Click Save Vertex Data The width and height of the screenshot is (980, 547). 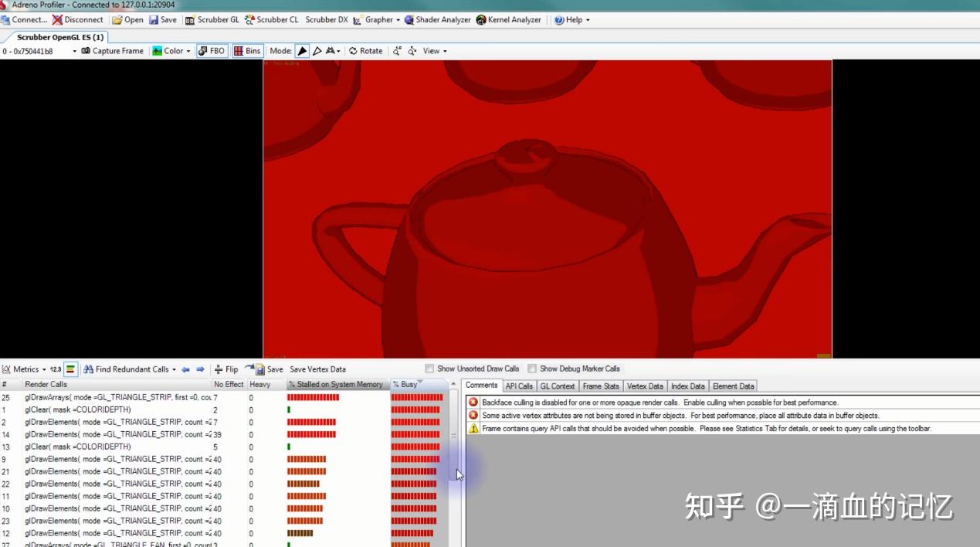tap(319, 369)
